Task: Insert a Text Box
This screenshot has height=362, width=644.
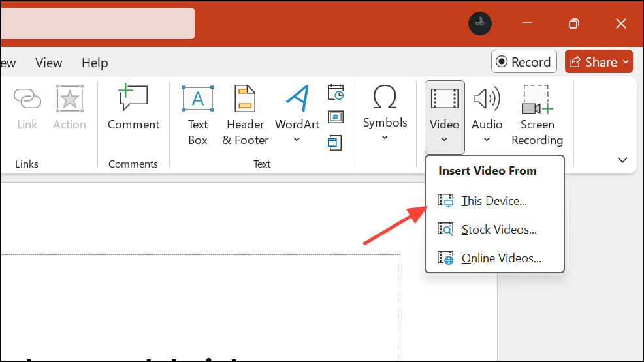Action: [197, 115]
